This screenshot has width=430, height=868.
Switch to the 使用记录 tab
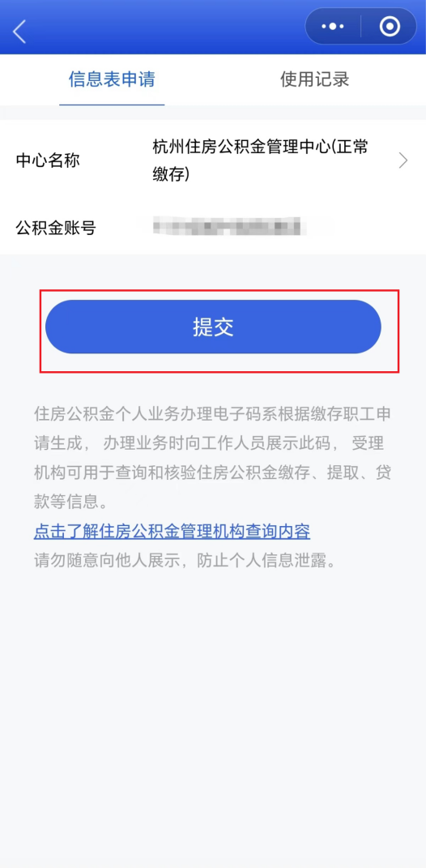coord(315,79)
